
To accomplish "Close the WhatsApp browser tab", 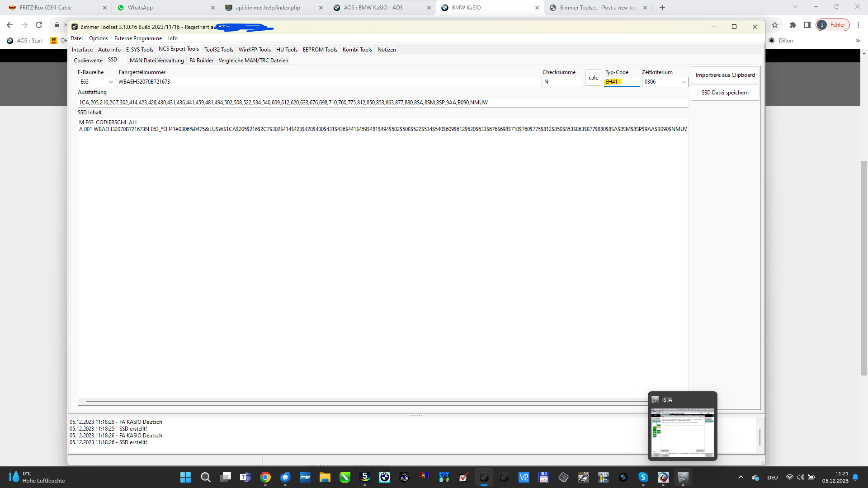I will (x=213, y=8).
